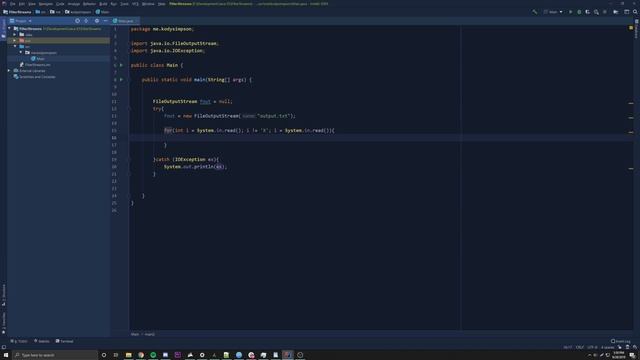
Task: Toggle the Favorites tool window side tab
Action: 4,323
